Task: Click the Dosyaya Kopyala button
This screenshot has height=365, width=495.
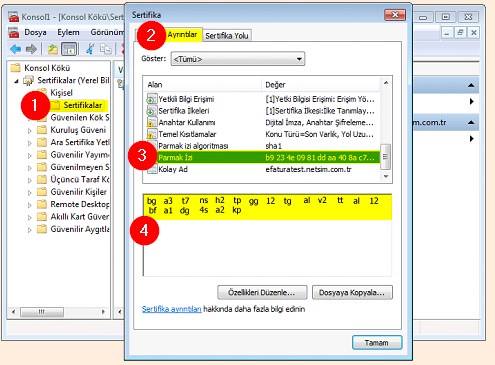Action: pyautogui.click(x=352, y=293)
